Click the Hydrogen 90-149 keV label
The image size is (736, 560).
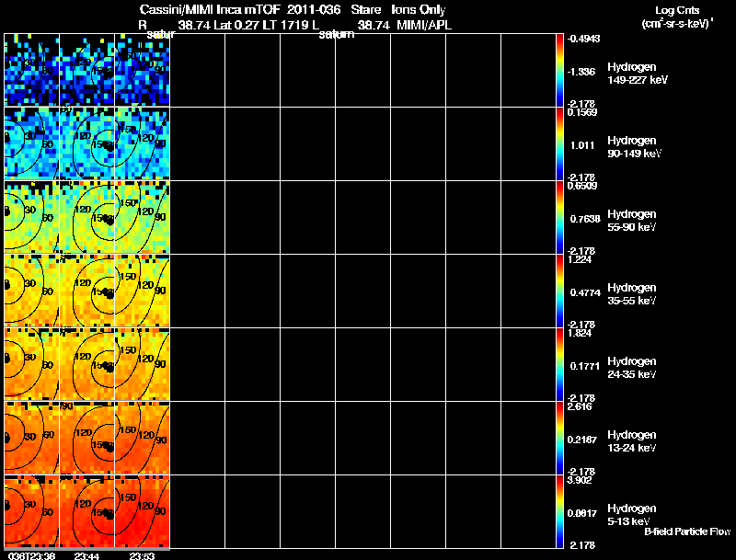tap(632, 147)
